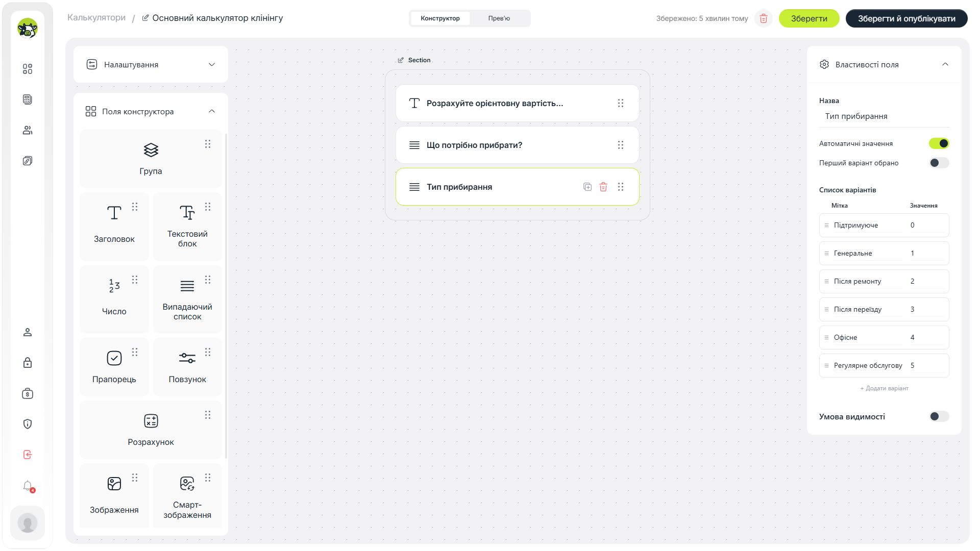Open the dashboard grid icon in sidebar
The width and height of the screenshot is (980, 551).
click(x=28, y=69)
